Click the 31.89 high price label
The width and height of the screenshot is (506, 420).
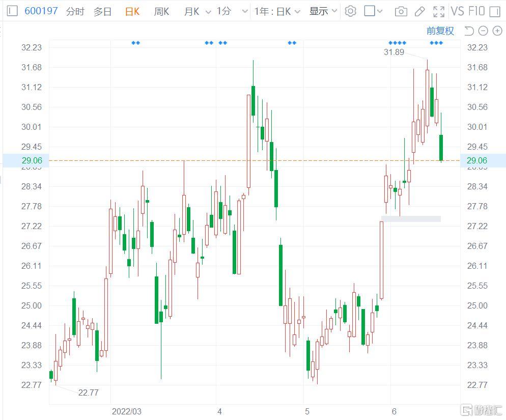coord(393,52)
